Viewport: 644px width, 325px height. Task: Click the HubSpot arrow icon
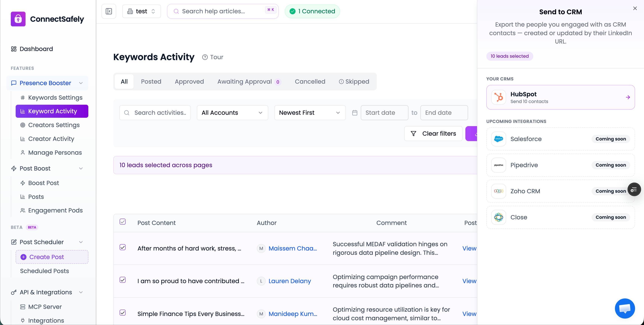[628, 97]
